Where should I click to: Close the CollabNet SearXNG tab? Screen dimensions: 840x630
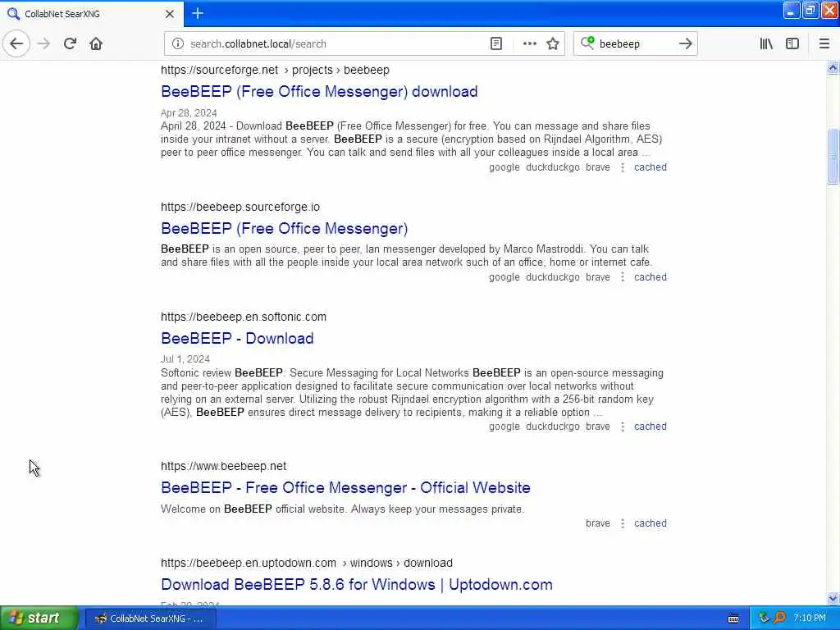point(169,14)
